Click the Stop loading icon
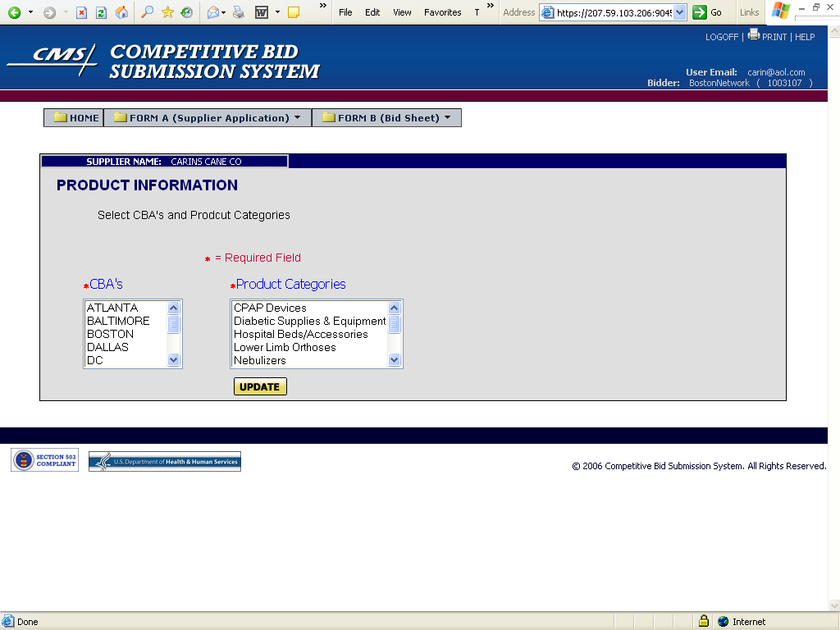This screenshot has width=840, height=630. (82, 12)
